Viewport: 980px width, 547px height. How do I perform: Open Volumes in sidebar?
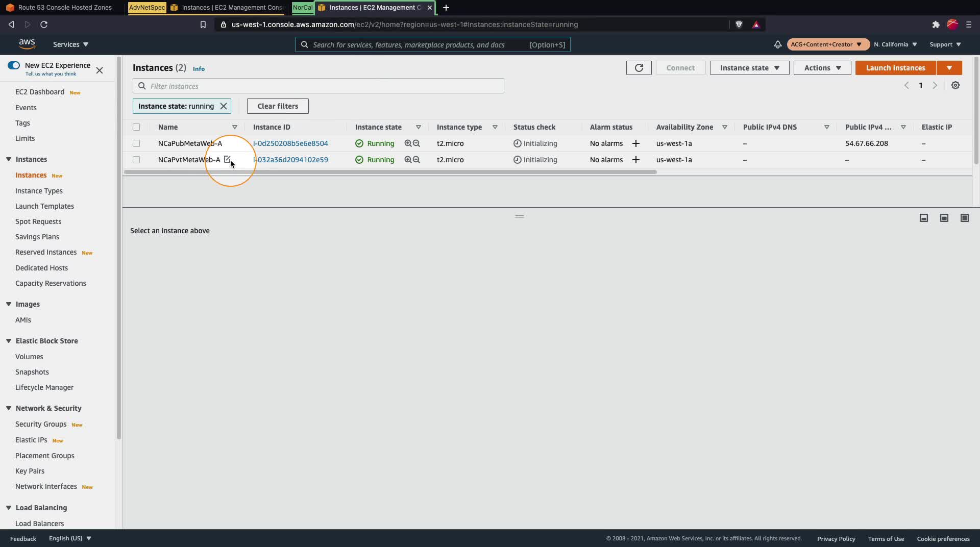(29, 357)
